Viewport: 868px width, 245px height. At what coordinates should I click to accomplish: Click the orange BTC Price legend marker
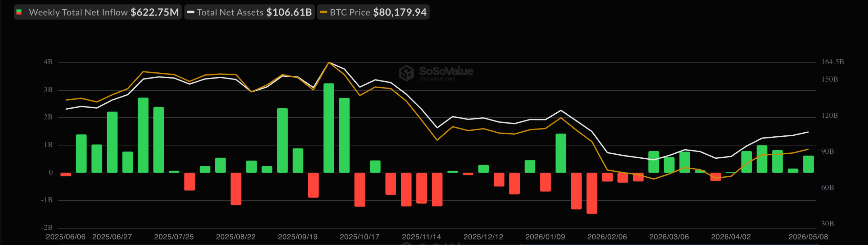click(323, 12)
